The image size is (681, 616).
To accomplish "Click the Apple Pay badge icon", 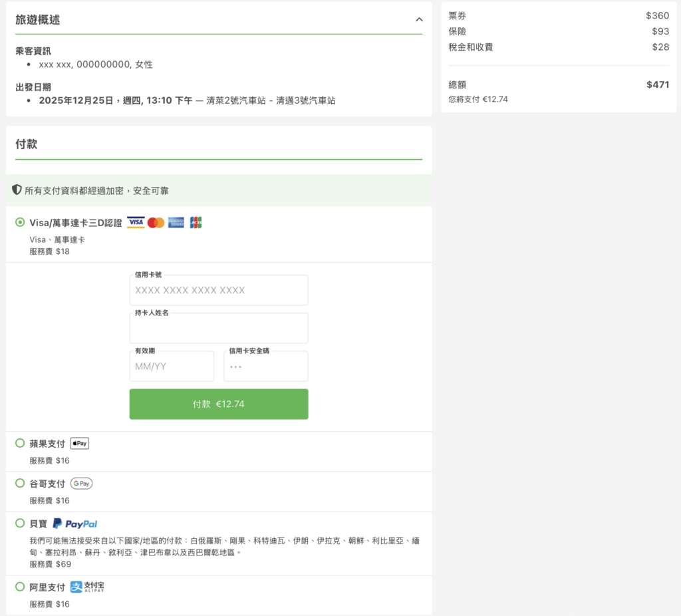I will [79, 442].
